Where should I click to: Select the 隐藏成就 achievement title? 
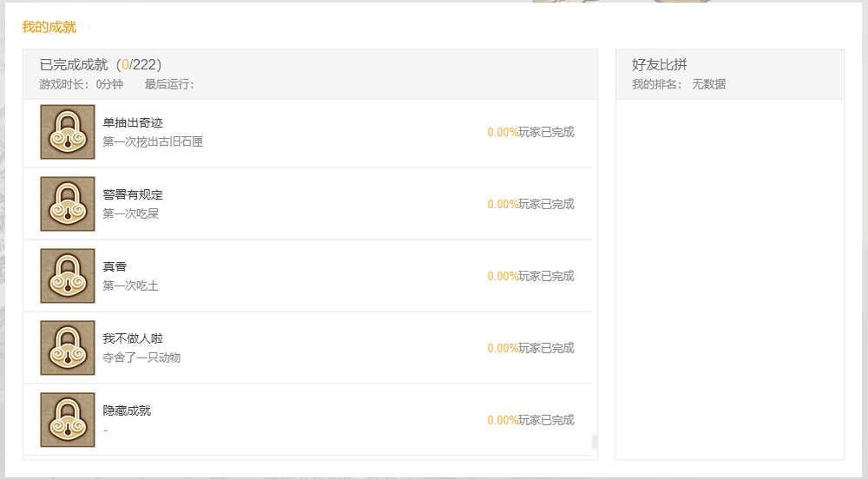127,411
